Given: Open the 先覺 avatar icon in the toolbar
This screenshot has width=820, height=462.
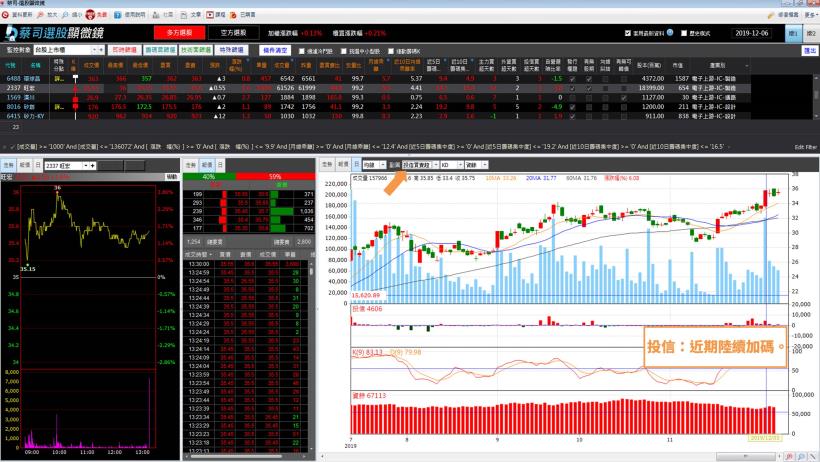Looking at the screenshot, I should click(90, 15).
